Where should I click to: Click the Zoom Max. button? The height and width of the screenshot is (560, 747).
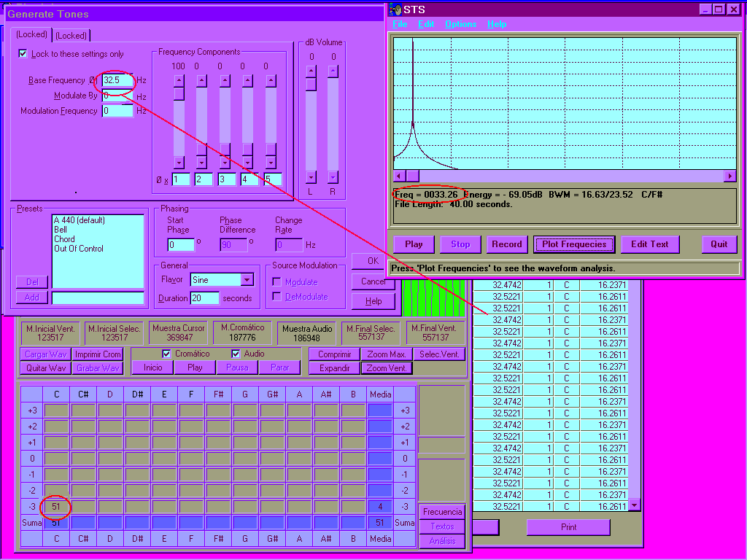[x=387, y=354]
